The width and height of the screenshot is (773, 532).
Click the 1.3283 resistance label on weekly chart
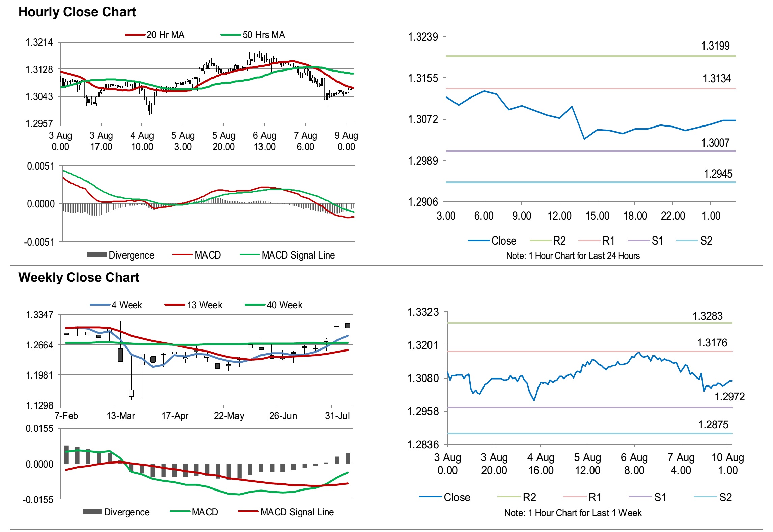click(707, 316)
